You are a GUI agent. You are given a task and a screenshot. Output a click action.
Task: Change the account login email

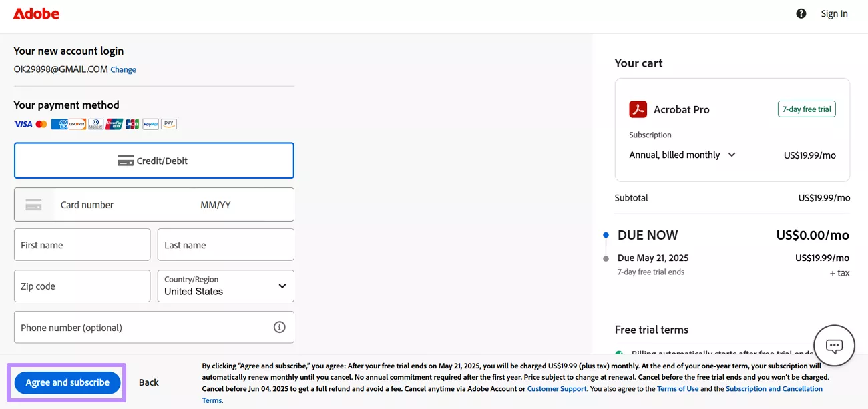(123, 69)
